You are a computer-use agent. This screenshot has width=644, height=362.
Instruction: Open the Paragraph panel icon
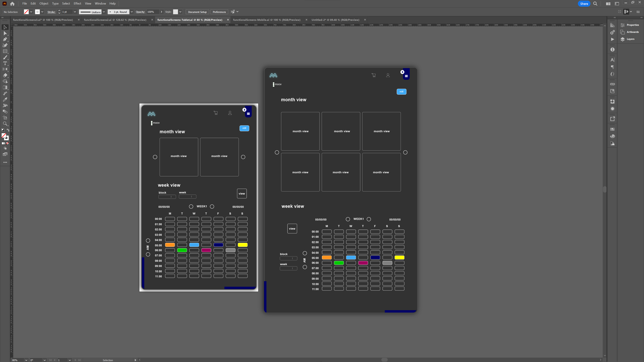point(612,67)
